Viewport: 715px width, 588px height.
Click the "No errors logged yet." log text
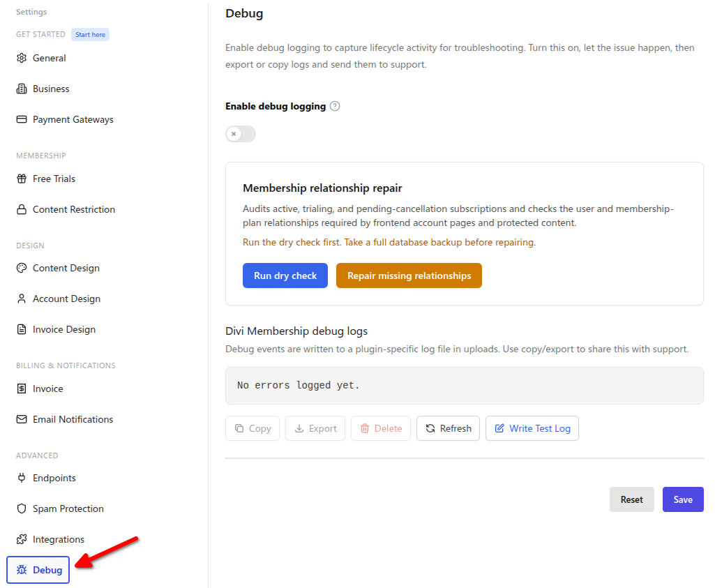pos(299,385)
